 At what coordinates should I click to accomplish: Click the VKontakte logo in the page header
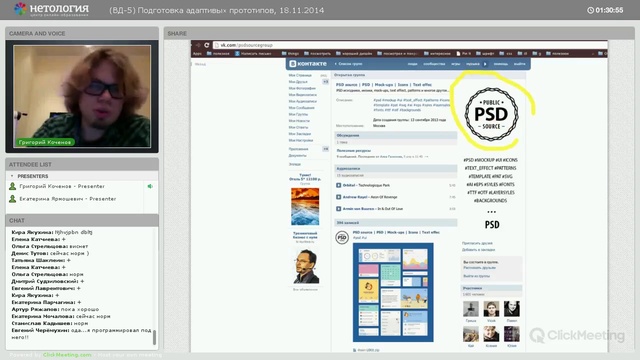308,64
